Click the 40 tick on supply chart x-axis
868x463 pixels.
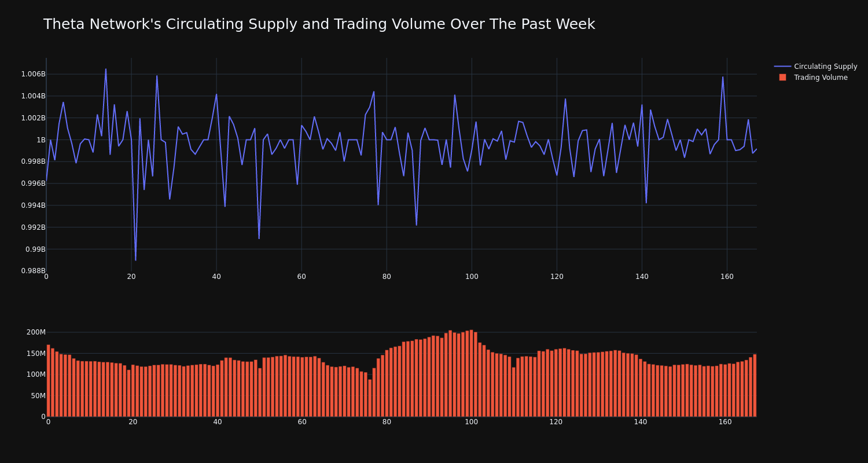[216, 277]
